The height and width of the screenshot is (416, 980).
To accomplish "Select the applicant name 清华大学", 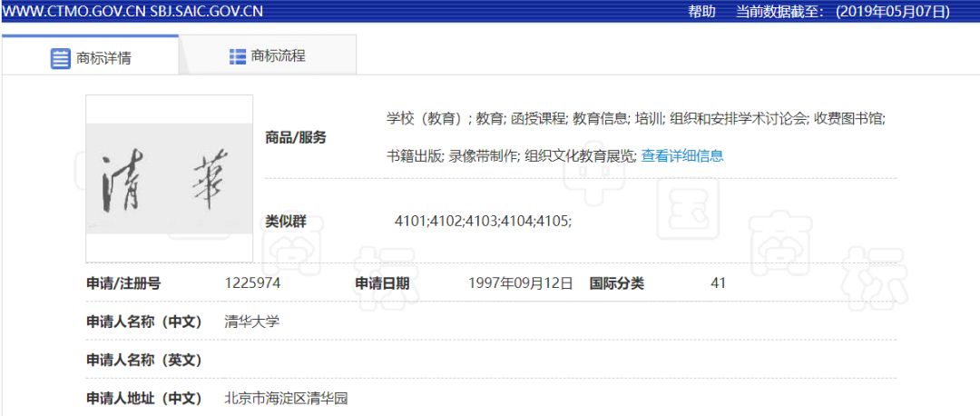I will [252, 322].
